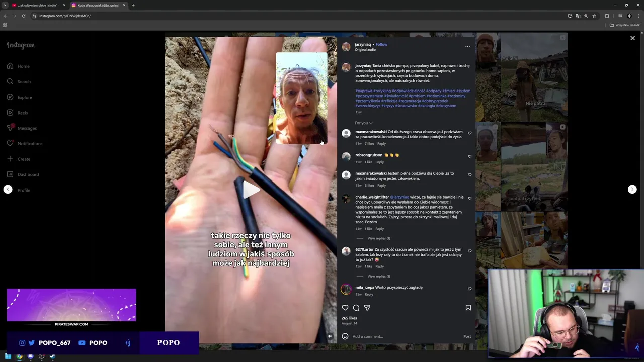644x362 pixels.
Task: Toggle video sound with mute icon
Action: pyautogui.click(x=330, y=336)
